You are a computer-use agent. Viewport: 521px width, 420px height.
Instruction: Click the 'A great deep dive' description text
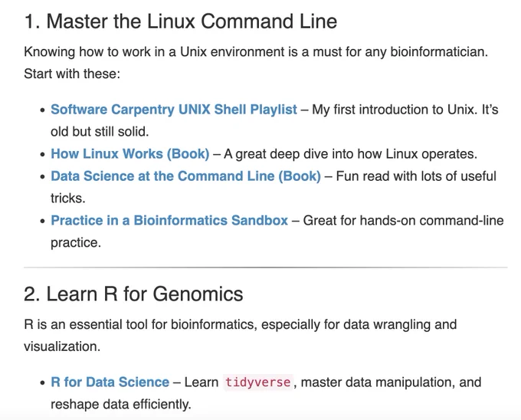click(x=351, y=154)
